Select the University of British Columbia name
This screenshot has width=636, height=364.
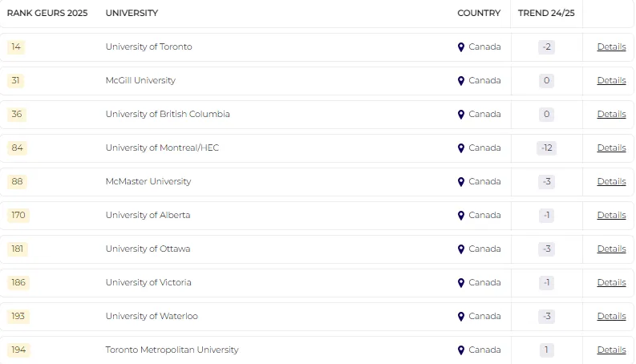[x=168, y=114]
